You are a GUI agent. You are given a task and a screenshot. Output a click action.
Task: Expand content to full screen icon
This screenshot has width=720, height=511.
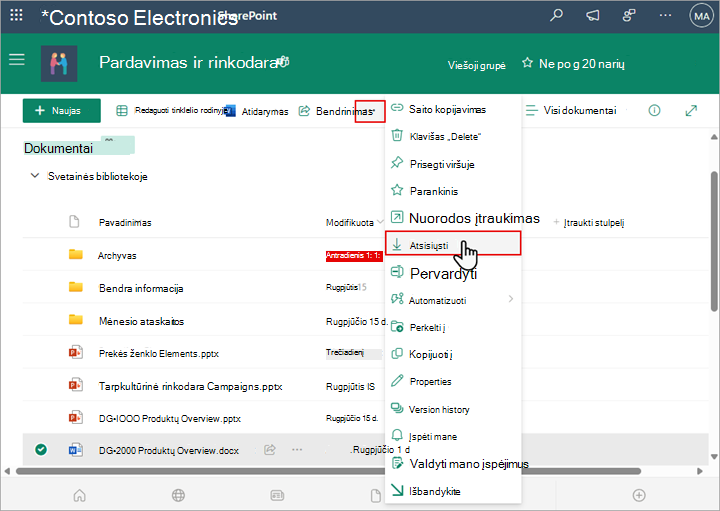[x=691, y=110]
